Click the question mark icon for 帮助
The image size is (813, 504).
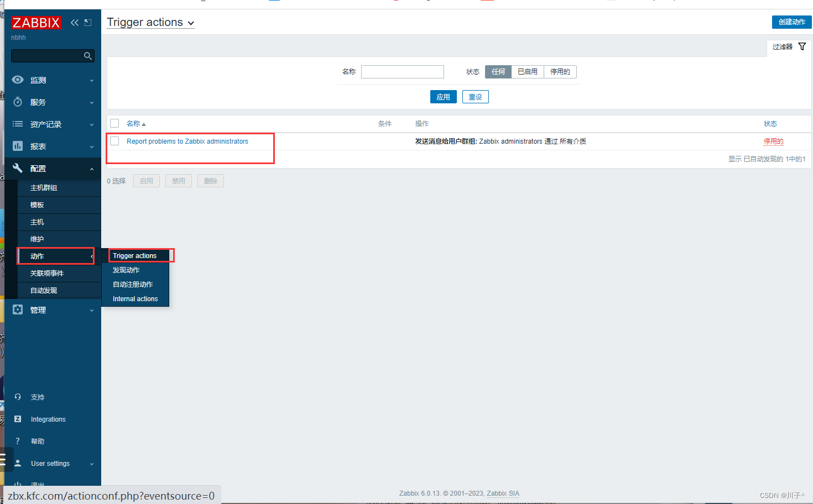18,441
